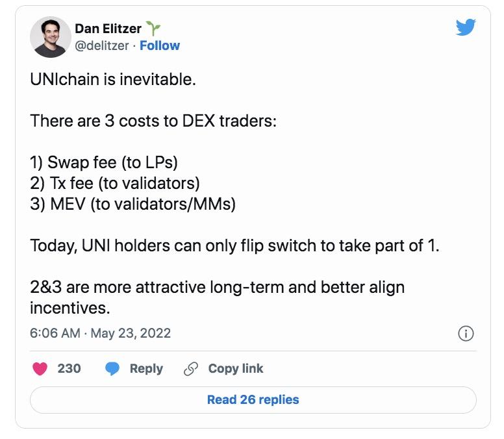The width and height of the screenshot is (504, 439).
Task: Click the Copy link text
Action: tap(236, 369)
